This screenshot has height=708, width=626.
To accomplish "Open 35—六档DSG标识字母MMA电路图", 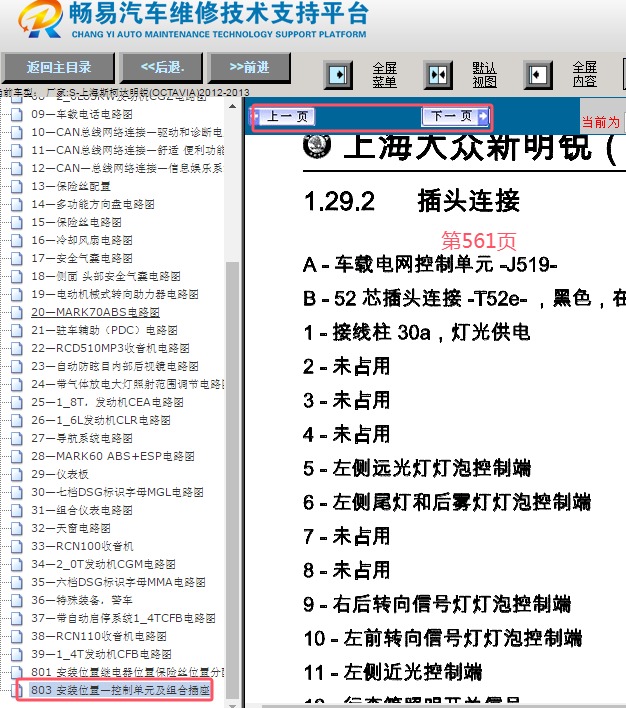I will click(118, 582).
